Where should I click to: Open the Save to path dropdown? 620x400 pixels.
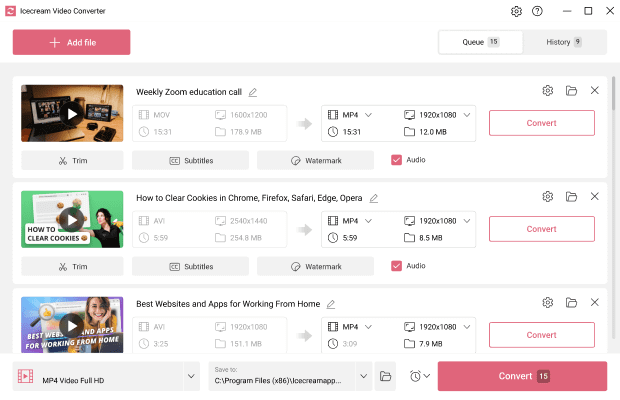coord(363,376)
